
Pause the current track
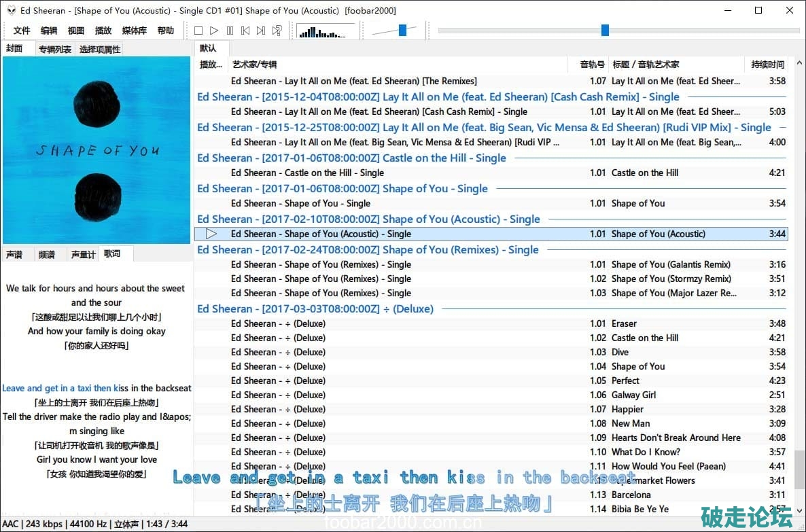(x=230, y=31)
